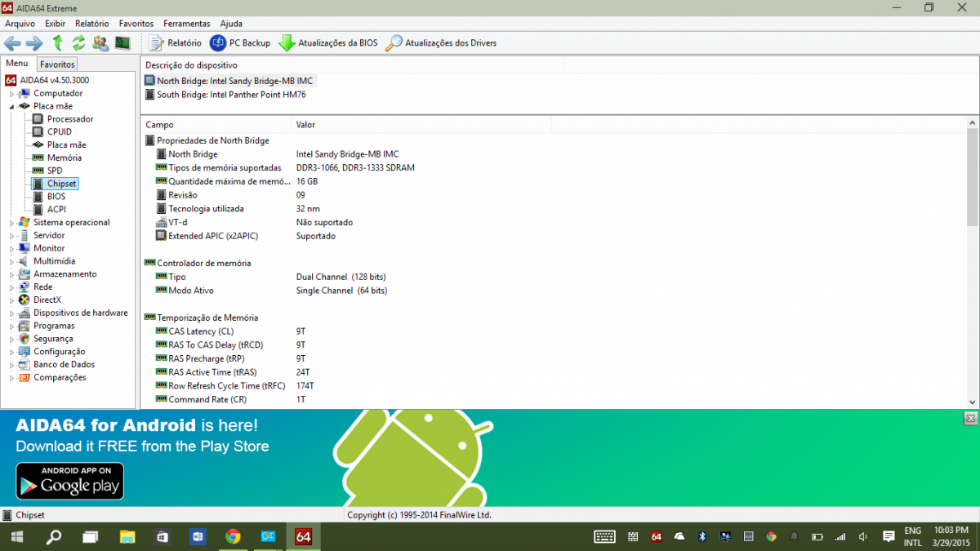Open the Ferramentas menu
980x551 pixels.
pyautogui.click(x=186, y=24)
